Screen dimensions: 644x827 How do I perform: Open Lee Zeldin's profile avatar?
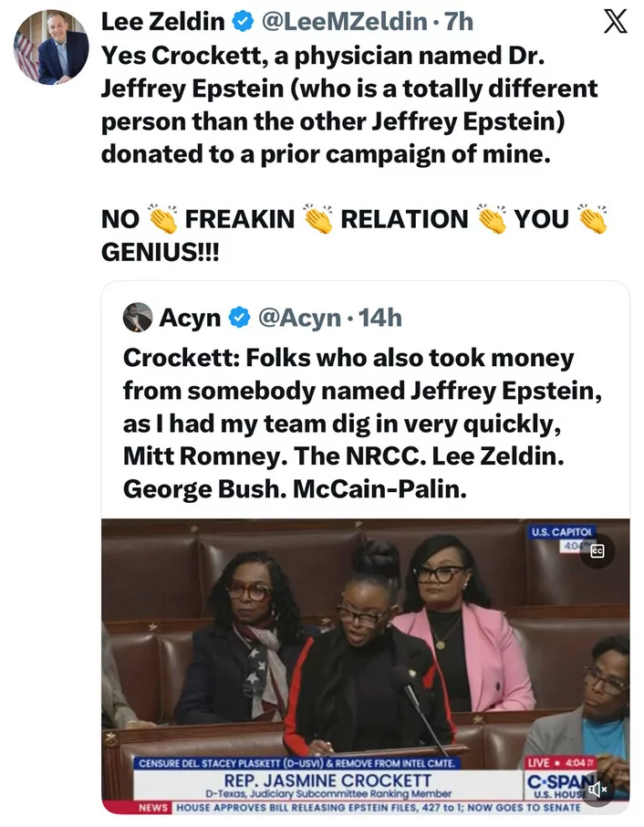point(51,46)
